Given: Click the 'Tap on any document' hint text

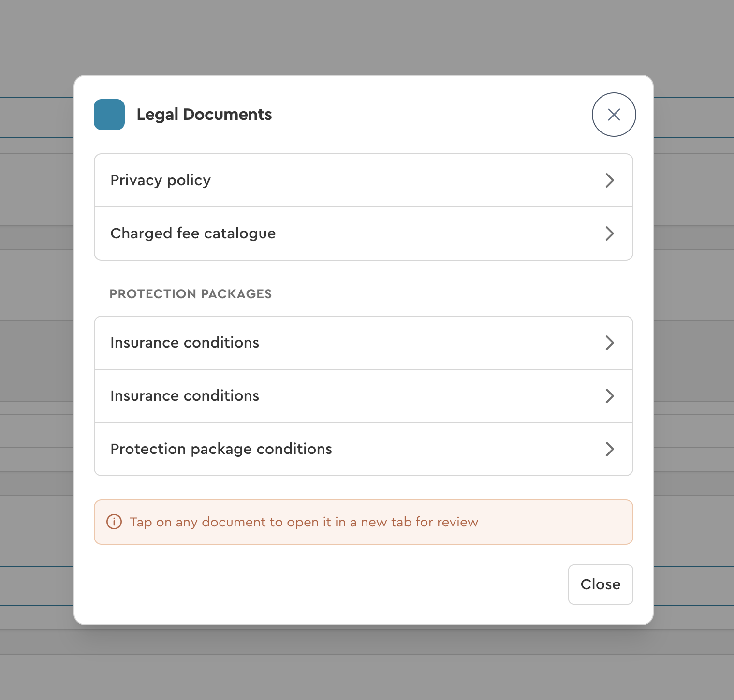Looking at the screenshot, I should (304, 522).
